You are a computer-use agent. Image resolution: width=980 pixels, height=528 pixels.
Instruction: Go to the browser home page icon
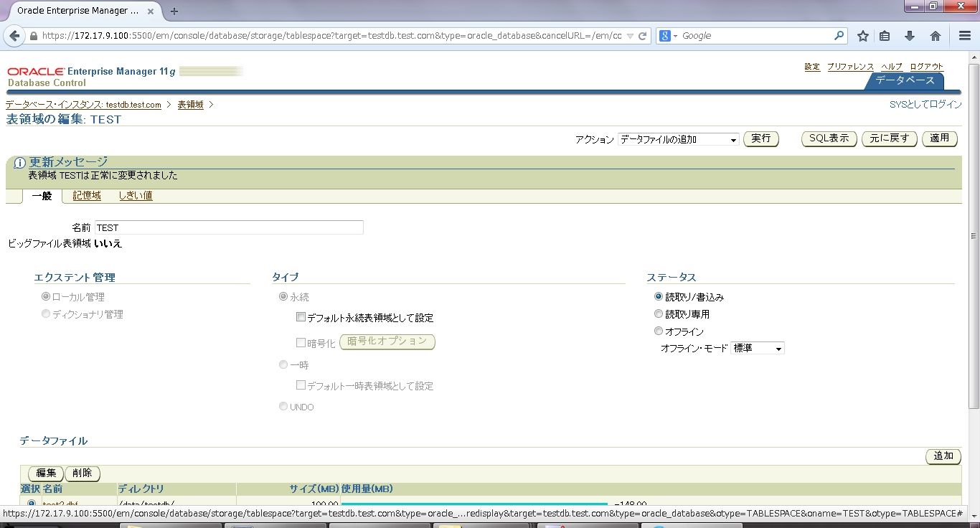(x=935, y=36)
